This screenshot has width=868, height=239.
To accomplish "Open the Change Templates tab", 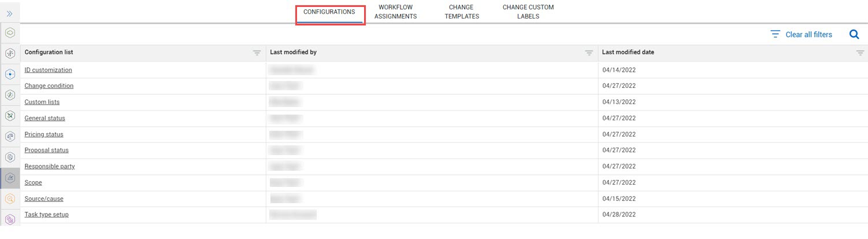I will [x=461, y=12].
